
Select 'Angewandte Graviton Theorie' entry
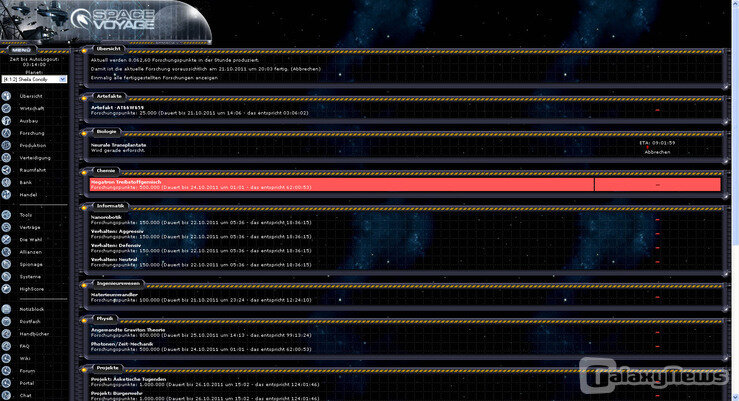[128, 330]
